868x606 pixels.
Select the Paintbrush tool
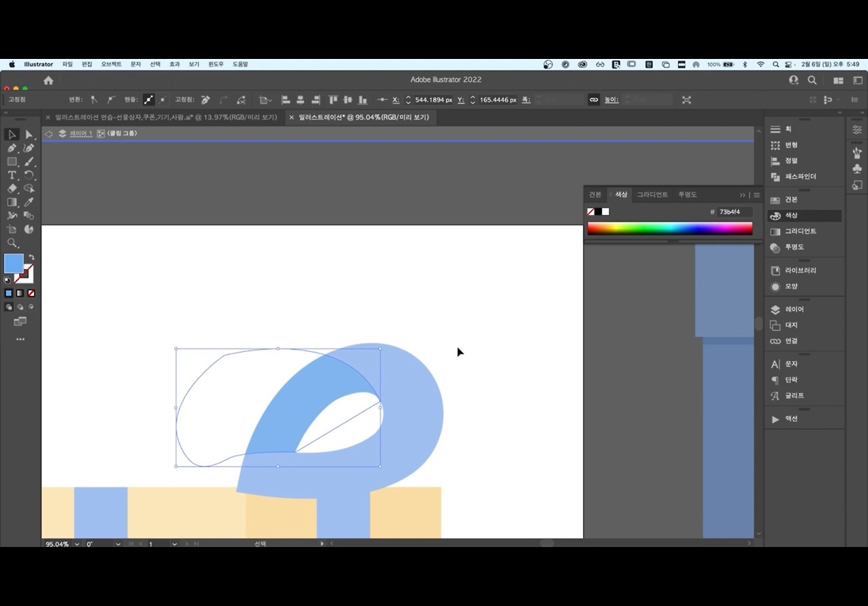(x=29, y=162)
